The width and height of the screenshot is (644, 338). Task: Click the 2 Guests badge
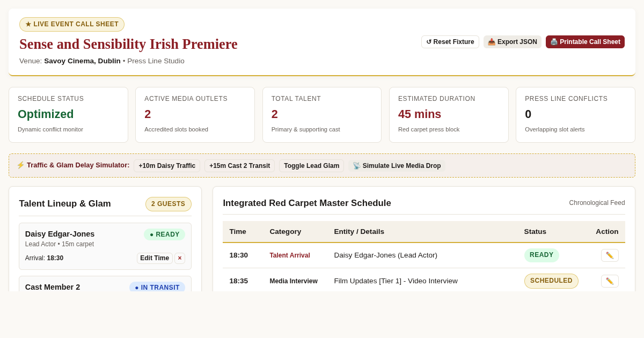pyautogui.click(x=169, y=204)
